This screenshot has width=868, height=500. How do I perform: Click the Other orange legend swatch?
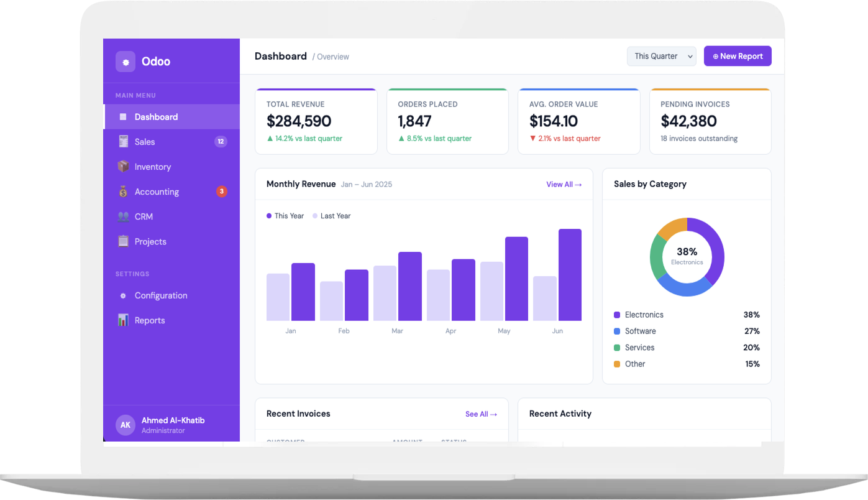click(617, 364)
